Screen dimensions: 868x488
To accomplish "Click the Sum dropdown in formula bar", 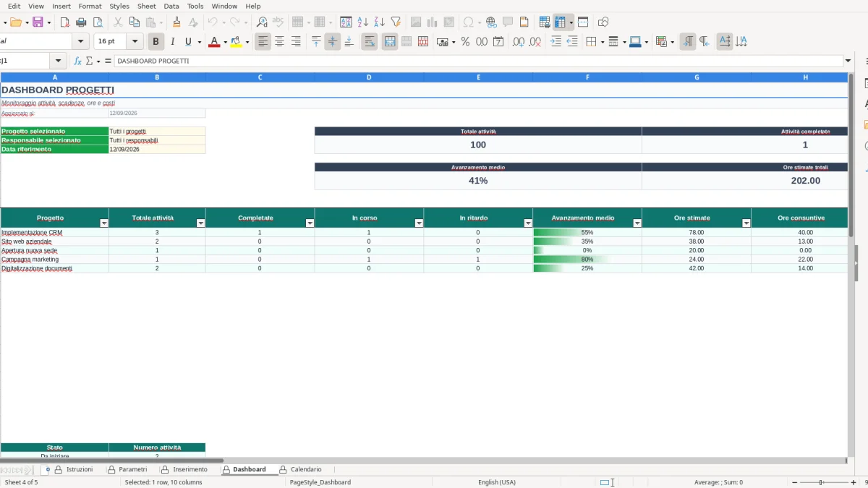I will click(98, 61).
